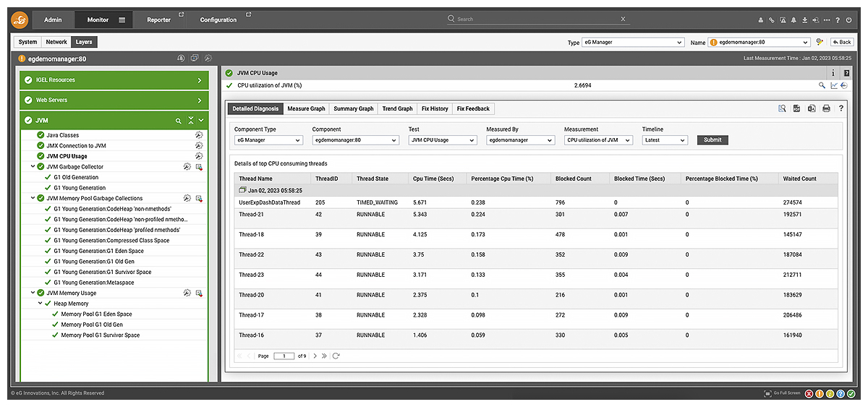Click the monitor icon beside JVM Garbage Collector
The image size is (868, 407).
click(199, 167)
